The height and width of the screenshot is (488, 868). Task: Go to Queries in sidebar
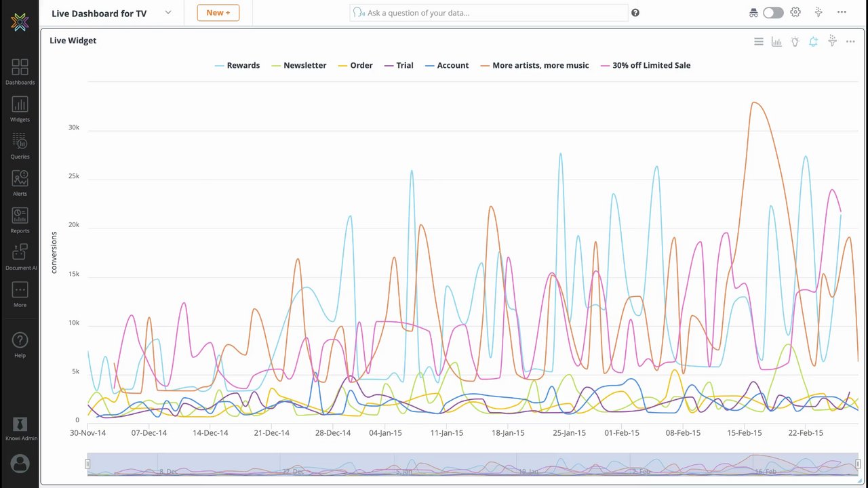(20, 146)
